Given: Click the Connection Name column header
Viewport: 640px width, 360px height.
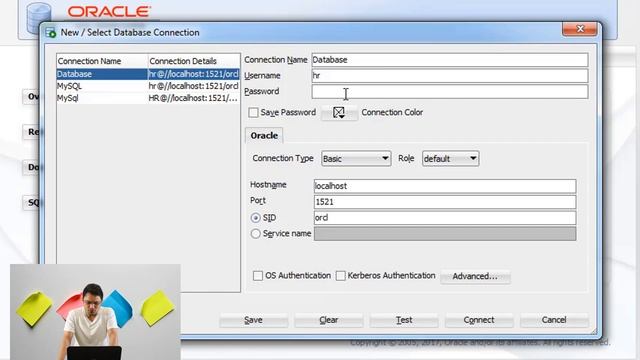Looking at the screenshot, I should [102, 61].
